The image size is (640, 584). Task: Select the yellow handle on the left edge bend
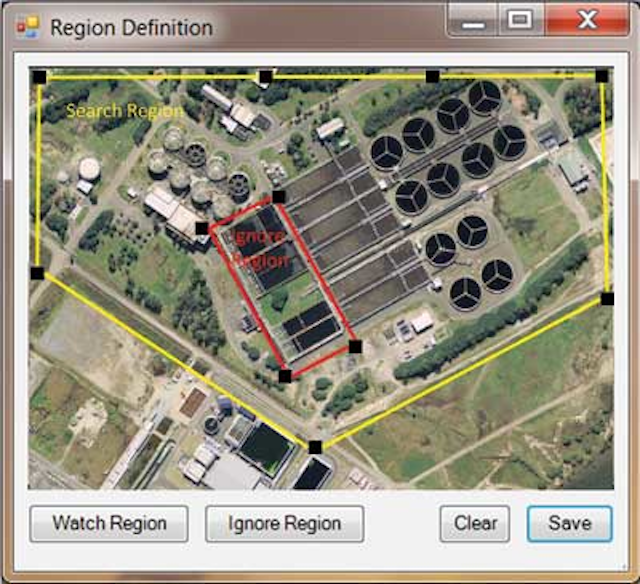[x=38, y=273]
